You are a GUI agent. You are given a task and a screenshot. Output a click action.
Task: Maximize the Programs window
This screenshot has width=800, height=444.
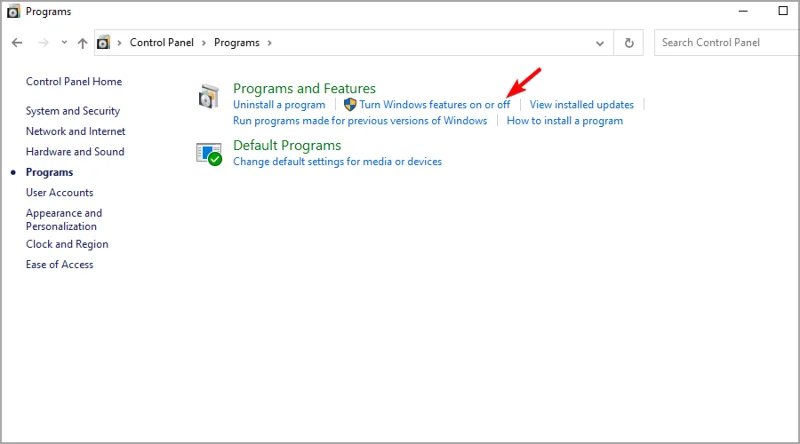tap(783, 11)
